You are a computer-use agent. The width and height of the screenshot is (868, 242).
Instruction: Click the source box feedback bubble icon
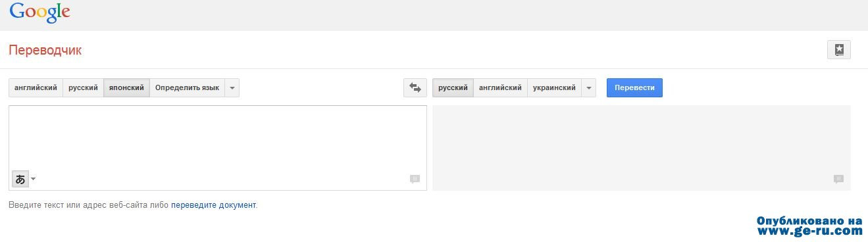(x=415, y=179)
